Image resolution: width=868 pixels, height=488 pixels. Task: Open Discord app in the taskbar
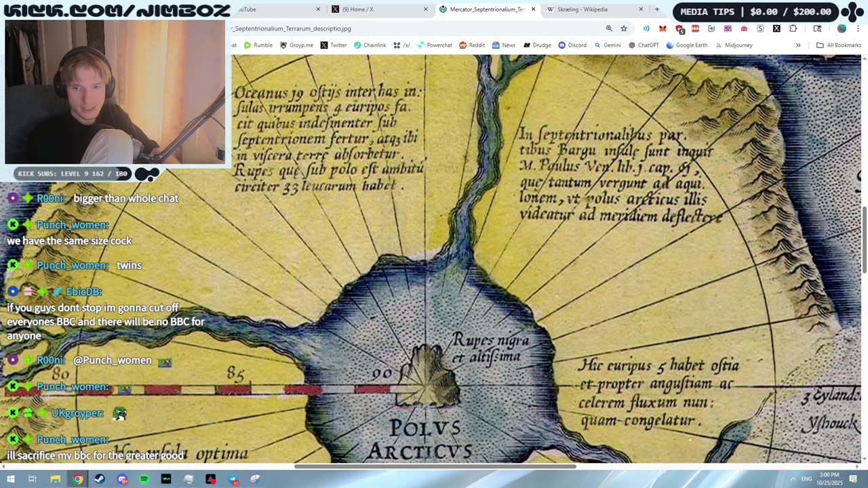[x=122, y=479]
